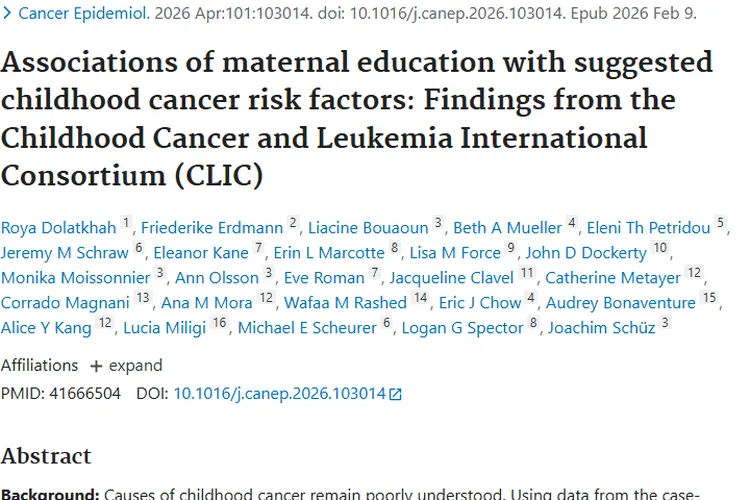Screen dimensions: 750x500
Task: Click the chevron before Cancer Epidemiol
Action: 6,14
